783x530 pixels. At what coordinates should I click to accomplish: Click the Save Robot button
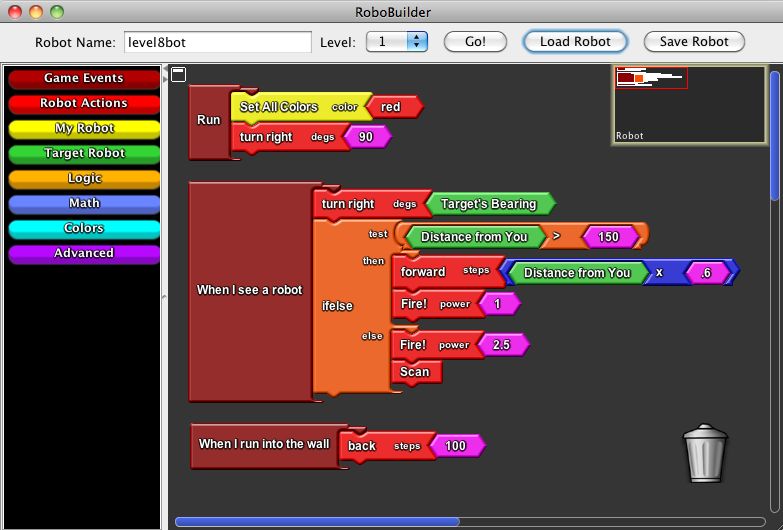694,41
